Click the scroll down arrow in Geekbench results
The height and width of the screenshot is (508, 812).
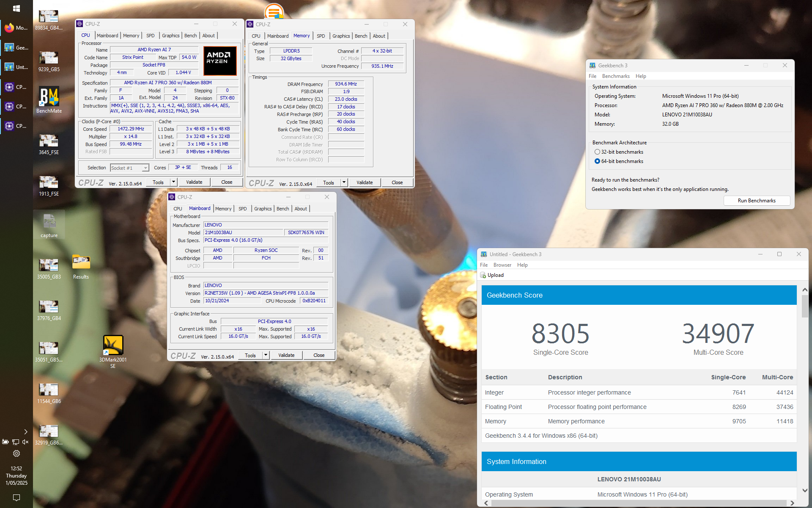click(x=804, y=490)
